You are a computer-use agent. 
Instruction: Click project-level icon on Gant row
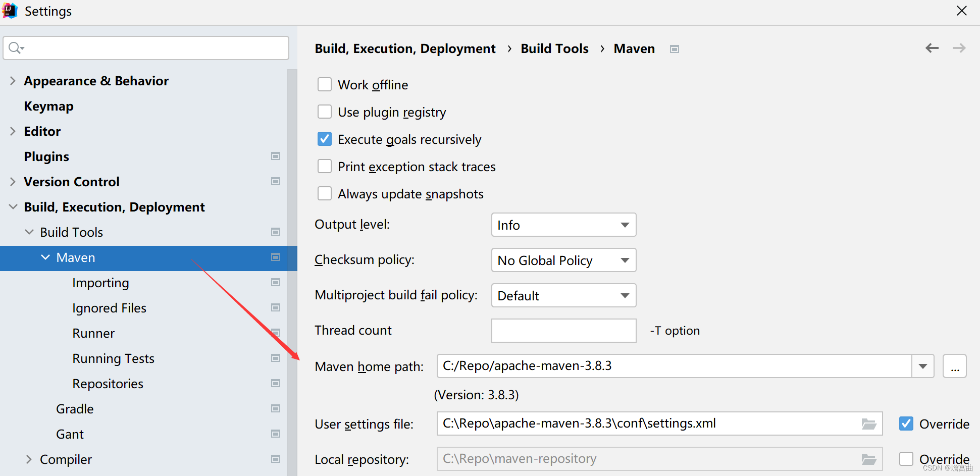tap(276, 434)
